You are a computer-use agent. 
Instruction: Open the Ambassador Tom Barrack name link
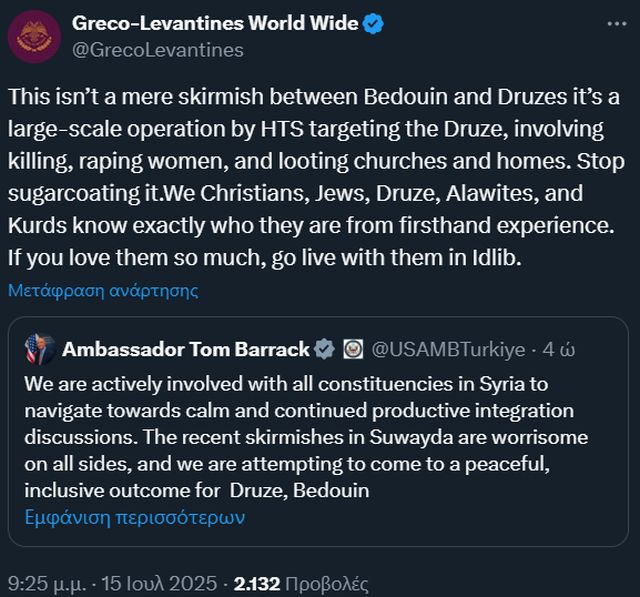[x=186, y=349]
